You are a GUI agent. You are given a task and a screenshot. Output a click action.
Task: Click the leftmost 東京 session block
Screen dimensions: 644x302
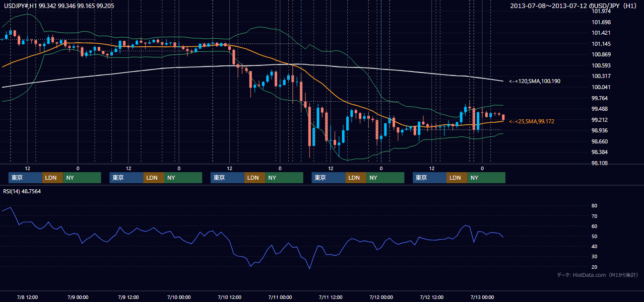25,178
